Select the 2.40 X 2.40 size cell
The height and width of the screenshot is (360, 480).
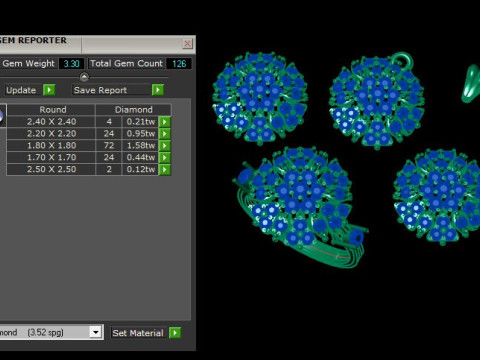pyautogui.click(x=51, y=122)
